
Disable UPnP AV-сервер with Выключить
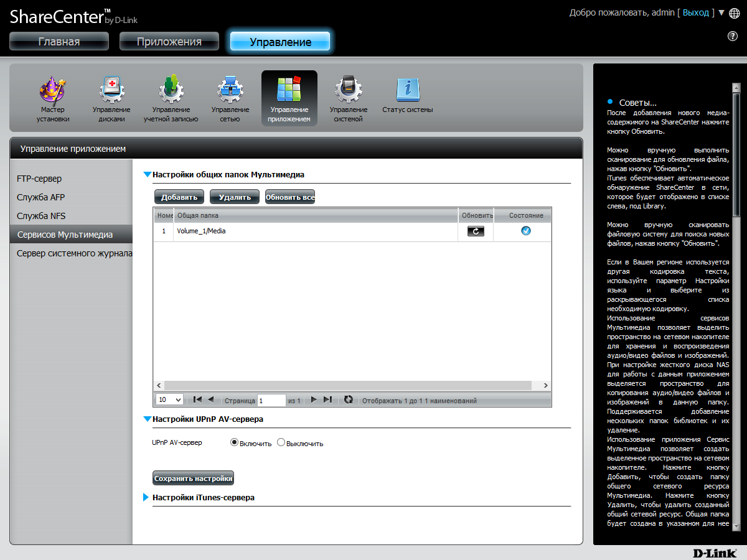tap(281, 442)
